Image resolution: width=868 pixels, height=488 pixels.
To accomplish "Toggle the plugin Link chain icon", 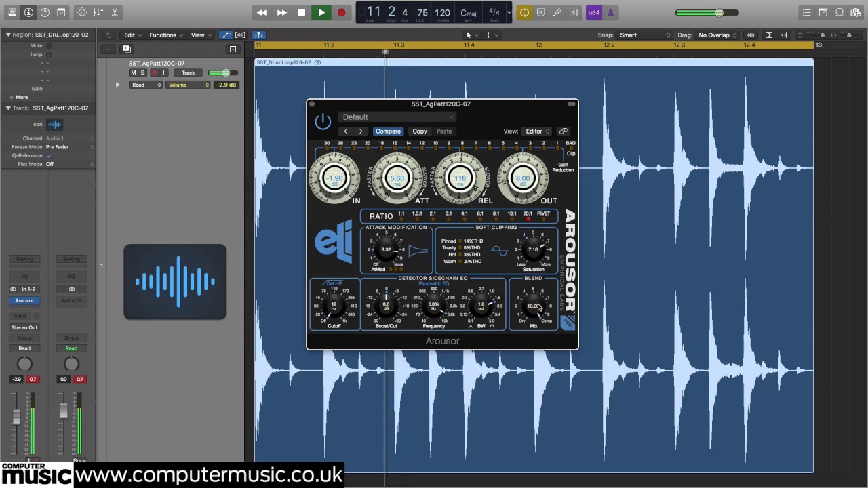I will pos(564,131).
